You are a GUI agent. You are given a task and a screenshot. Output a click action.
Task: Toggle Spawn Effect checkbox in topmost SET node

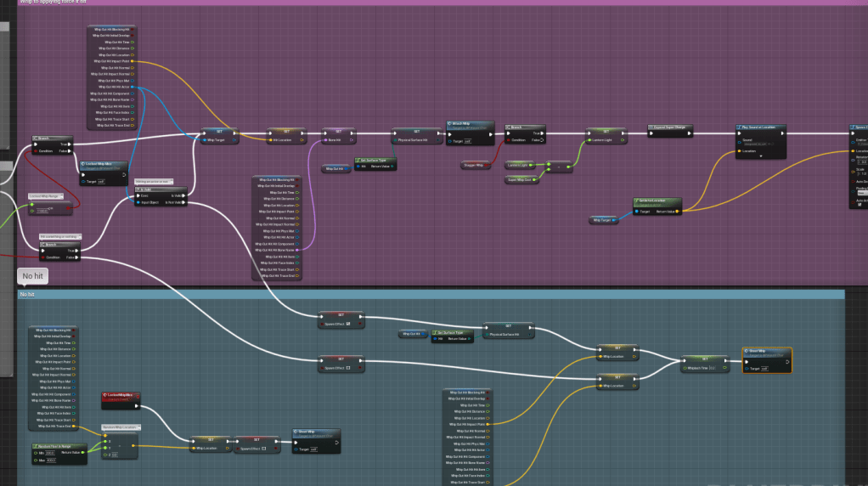coord(360,324)
